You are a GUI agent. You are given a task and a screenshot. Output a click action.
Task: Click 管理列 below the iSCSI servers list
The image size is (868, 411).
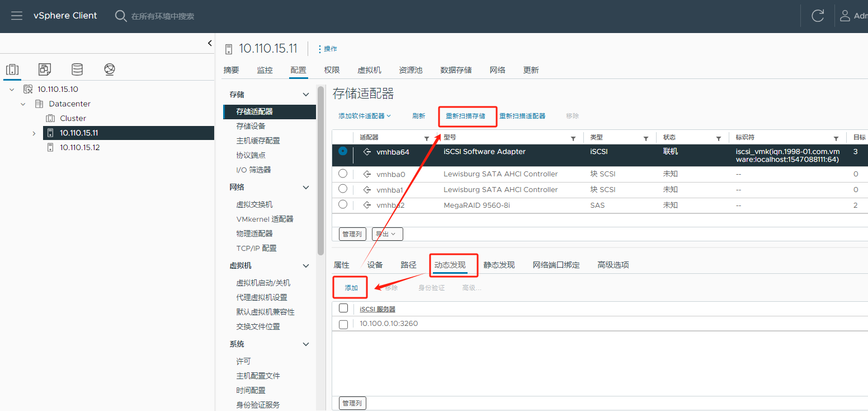pos(352,403)
